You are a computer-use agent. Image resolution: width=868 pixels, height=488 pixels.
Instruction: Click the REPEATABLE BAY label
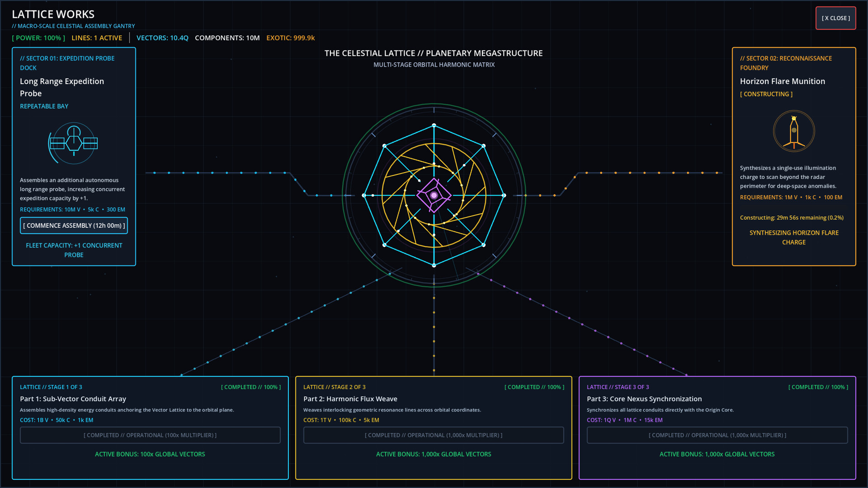click(44, 106)
